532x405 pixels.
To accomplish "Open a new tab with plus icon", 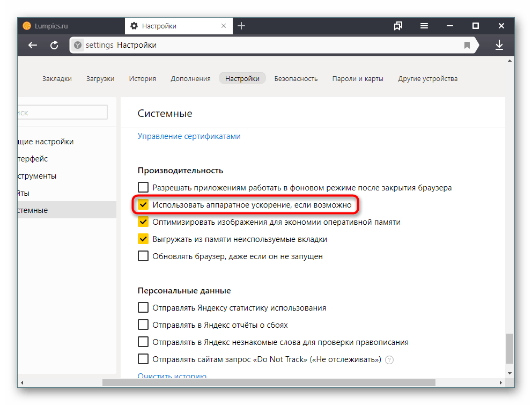I will click(x=241, y=26).
